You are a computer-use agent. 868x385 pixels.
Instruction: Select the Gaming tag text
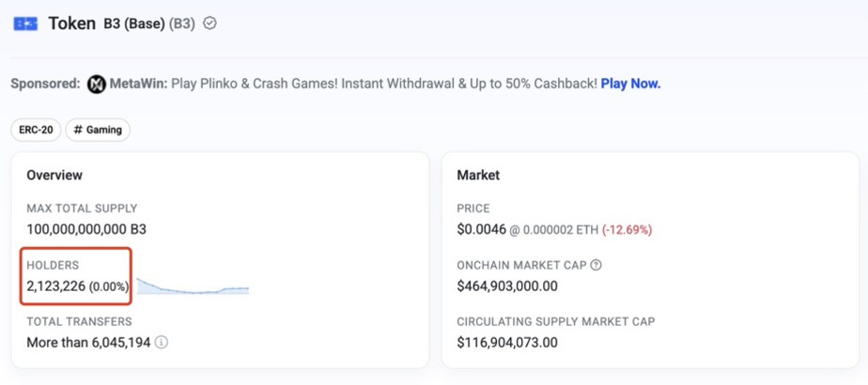pos(104,130)
